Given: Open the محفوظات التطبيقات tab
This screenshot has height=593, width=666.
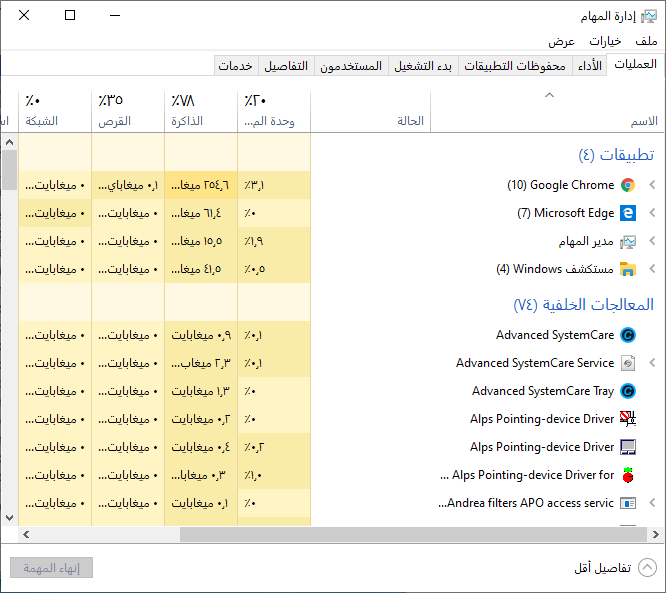Looking at the screenshot, I should (x=515, y=66).
